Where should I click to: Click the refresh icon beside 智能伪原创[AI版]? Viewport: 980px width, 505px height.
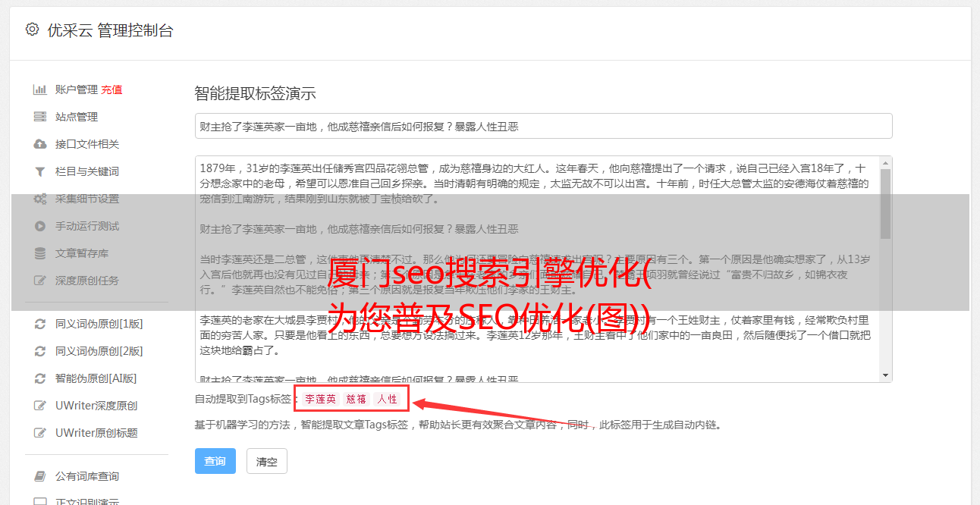coord(40,378)
